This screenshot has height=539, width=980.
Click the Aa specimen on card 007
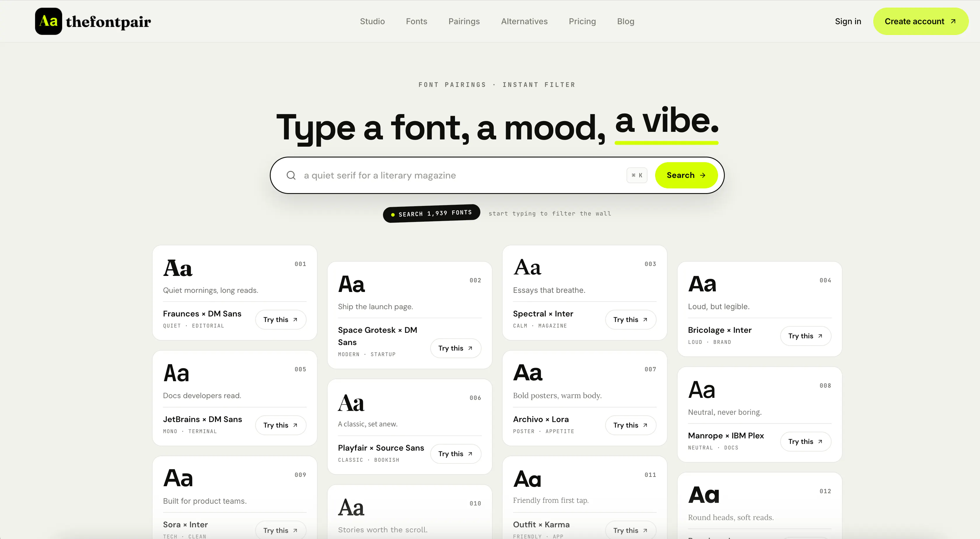click(528, 373)
